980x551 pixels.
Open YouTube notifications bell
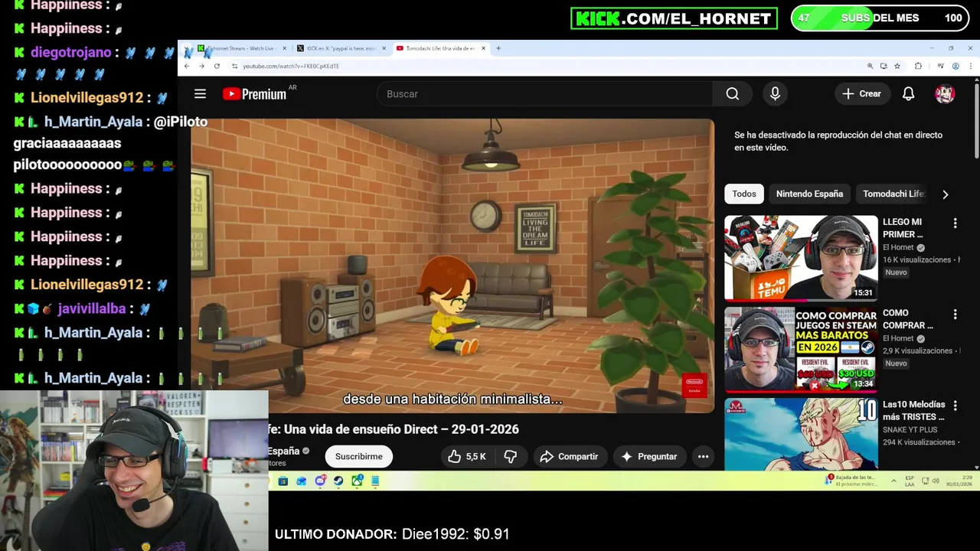908,93
